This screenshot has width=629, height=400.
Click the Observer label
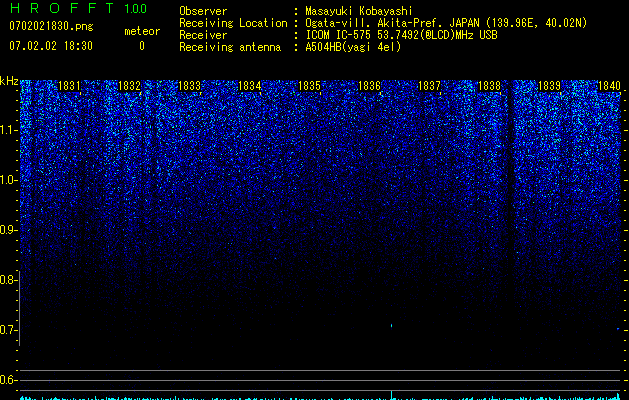[x=203, y=11]
